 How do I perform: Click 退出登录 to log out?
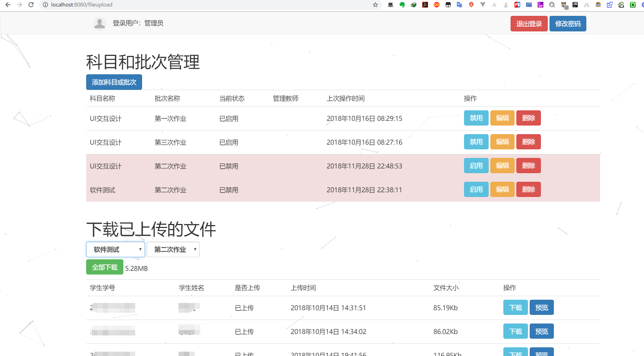pyautogui.click(x=529, y=23)
